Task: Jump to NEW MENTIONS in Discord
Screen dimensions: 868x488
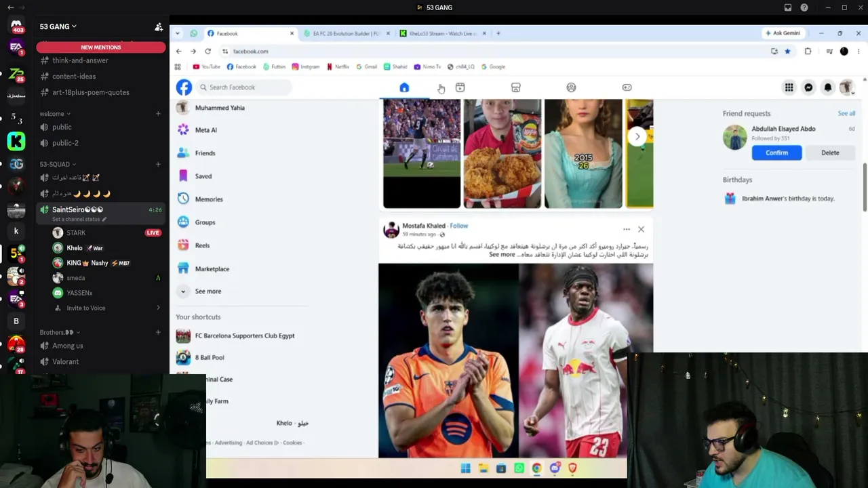Action: 101,47
